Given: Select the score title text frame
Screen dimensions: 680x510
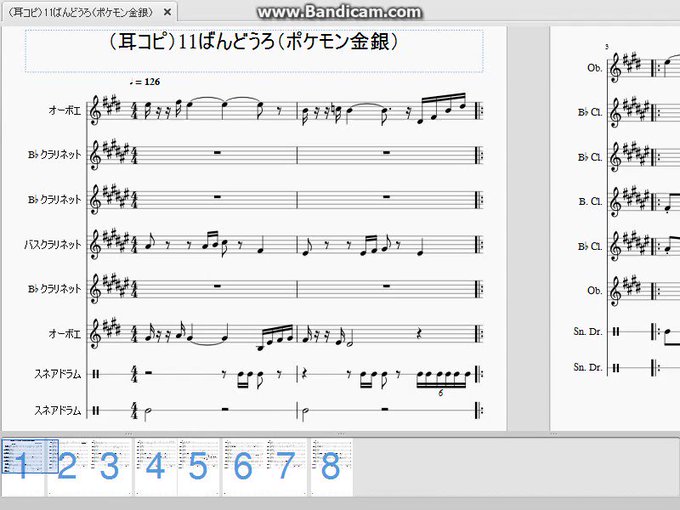Looking at the screenshot, I should (254, 51).
